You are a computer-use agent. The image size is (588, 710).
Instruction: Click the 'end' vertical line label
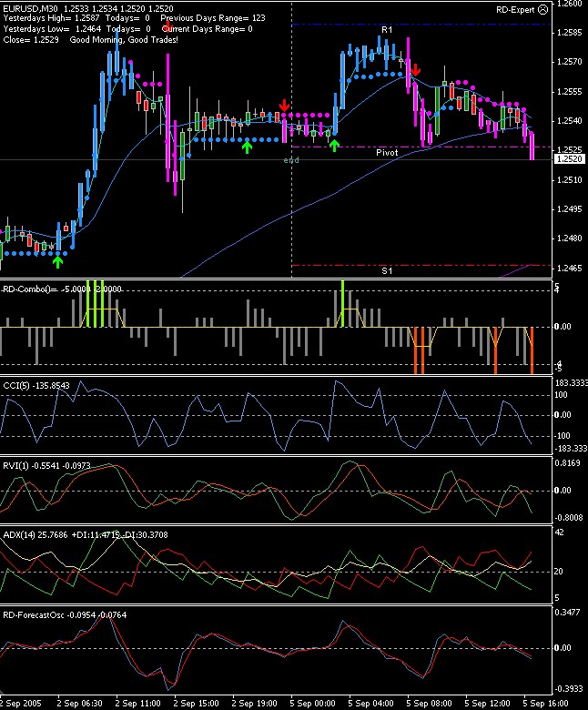tap(291, 160)
